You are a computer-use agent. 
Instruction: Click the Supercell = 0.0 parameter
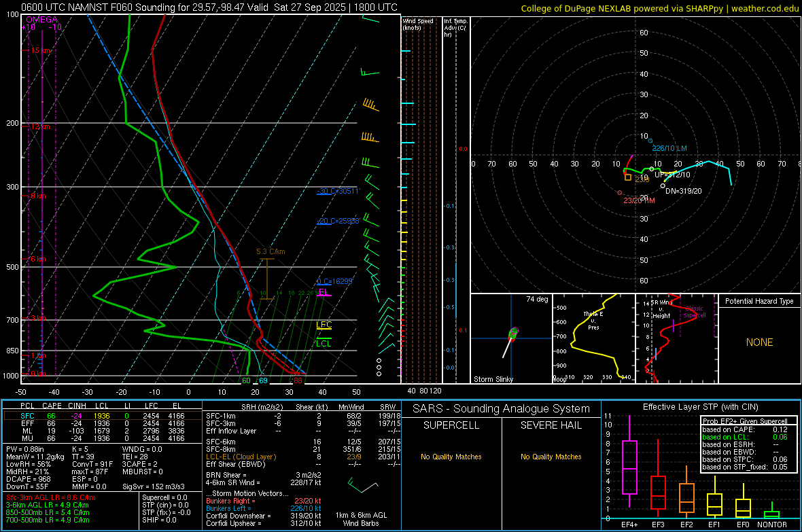click(164, 497)
